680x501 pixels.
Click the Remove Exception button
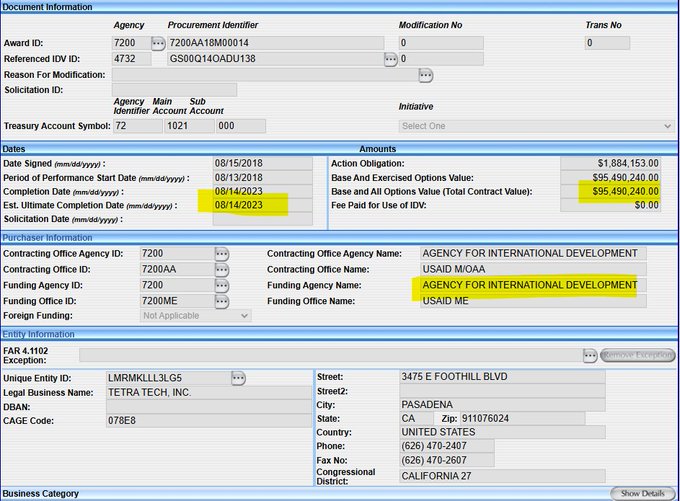pyautogui.click(x=639, y=355)
